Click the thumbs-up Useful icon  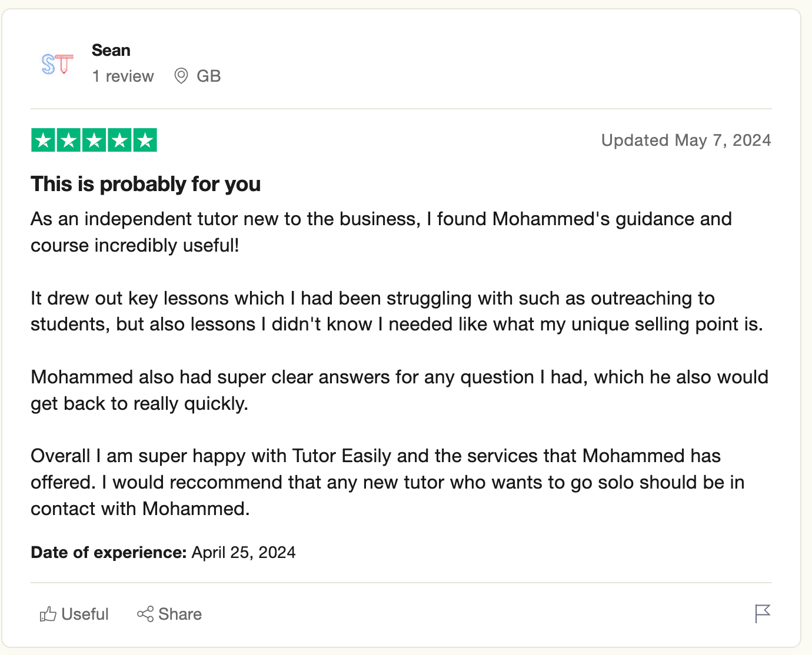click(x=48, y=614)
